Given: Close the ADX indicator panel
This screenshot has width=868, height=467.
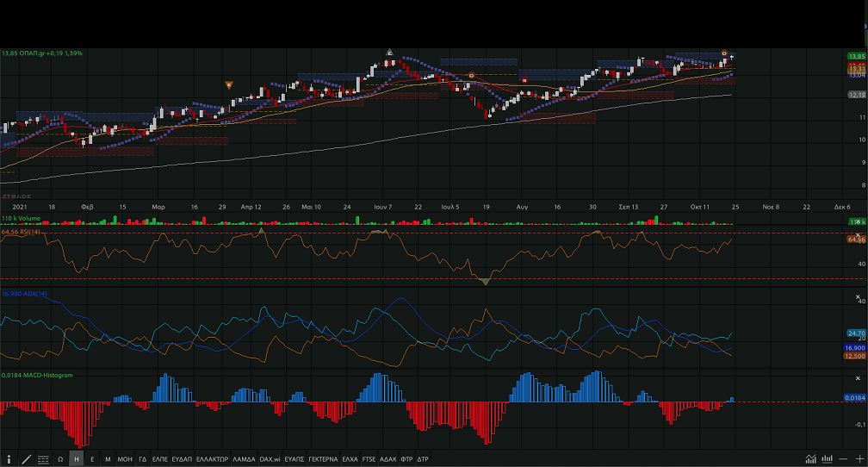Looking at the screenshot, I should coord(857,298).
